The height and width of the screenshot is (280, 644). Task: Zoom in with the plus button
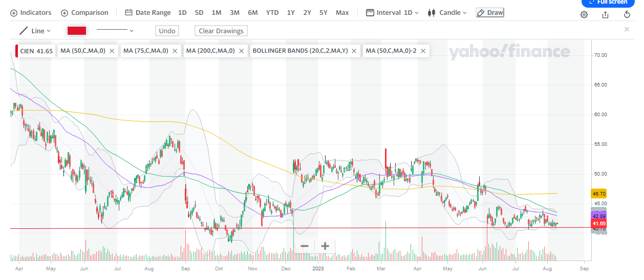325,246
